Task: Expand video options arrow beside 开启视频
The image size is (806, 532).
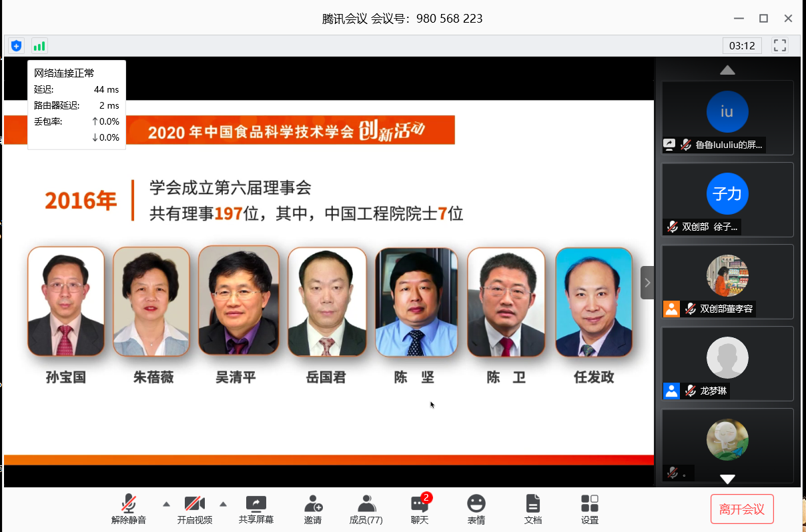Action: point(224,504)
